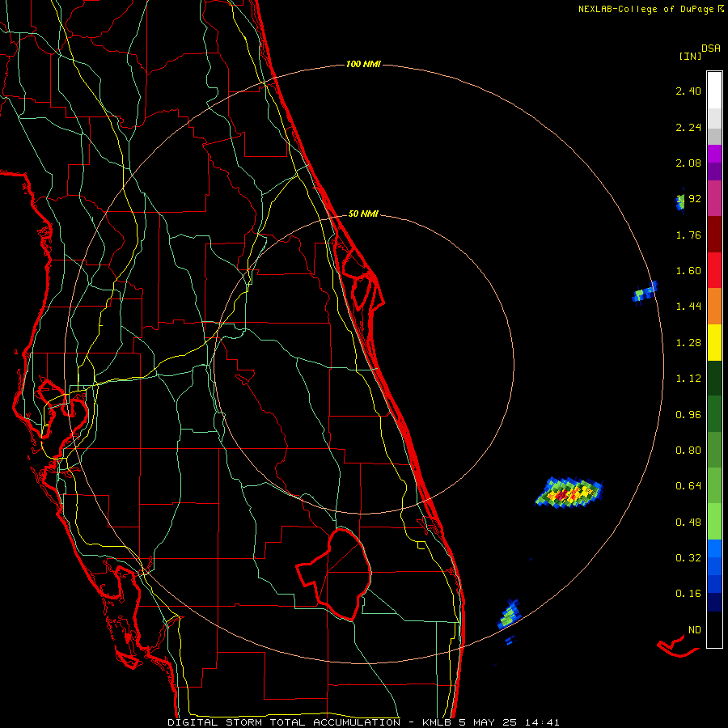Viewport: 728px width, 728px height.
Task: Click the 0.64 legend value
Action: click(x=688, y=486)
